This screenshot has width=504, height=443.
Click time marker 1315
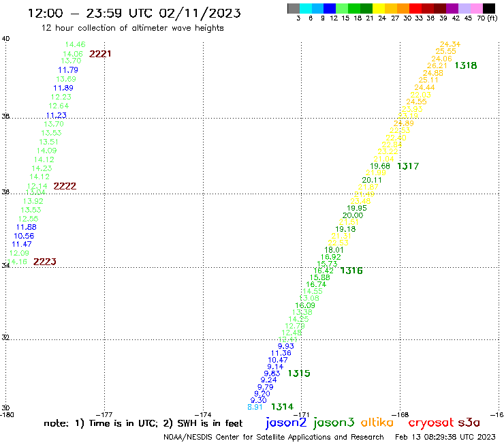click(299, 373)
